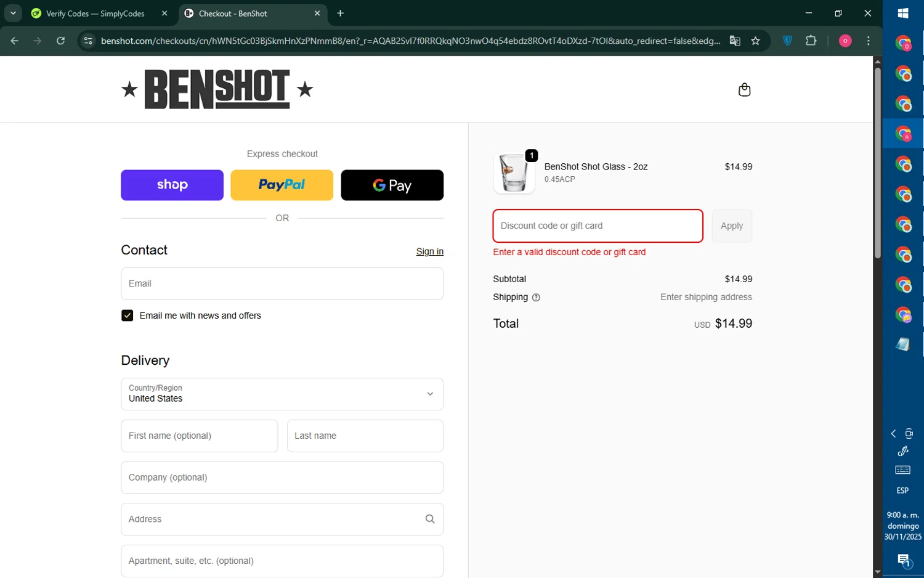This screenshot has width=924, height=578.
Task: Click the Enter shipping address text
Action: point(706,297)
